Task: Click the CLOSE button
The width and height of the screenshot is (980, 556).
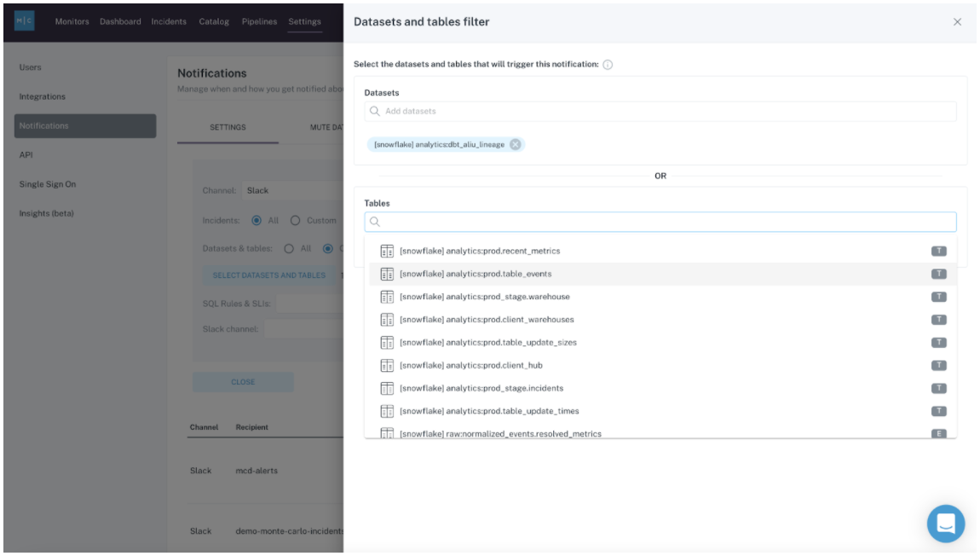Action: tap(243, 382)
